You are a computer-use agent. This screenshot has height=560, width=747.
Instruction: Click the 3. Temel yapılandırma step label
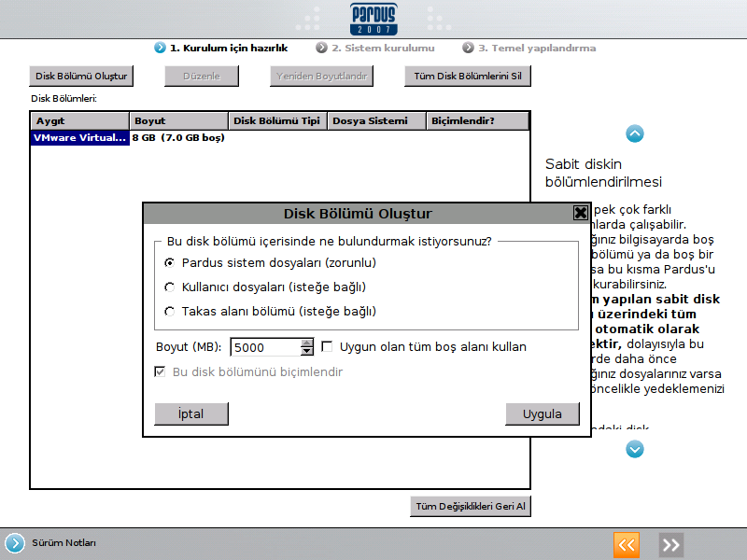[x=537, y=49]
